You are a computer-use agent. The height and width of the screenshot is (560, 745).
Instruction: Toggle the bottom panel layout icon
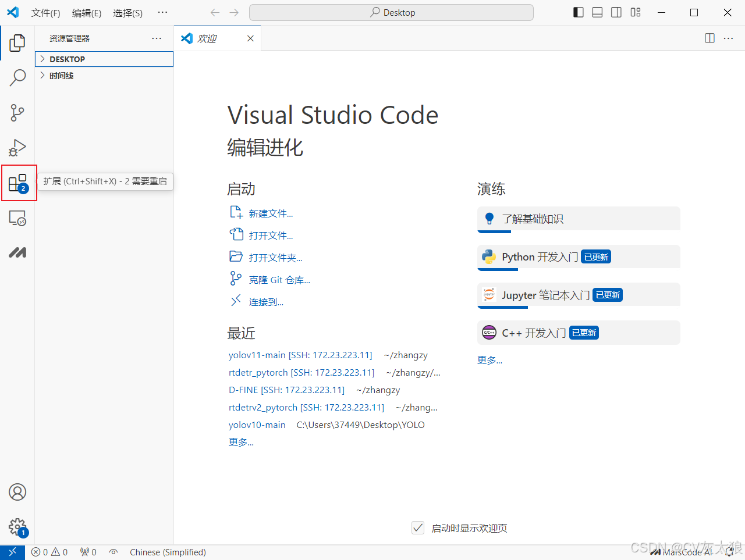(x=597, y=12)
